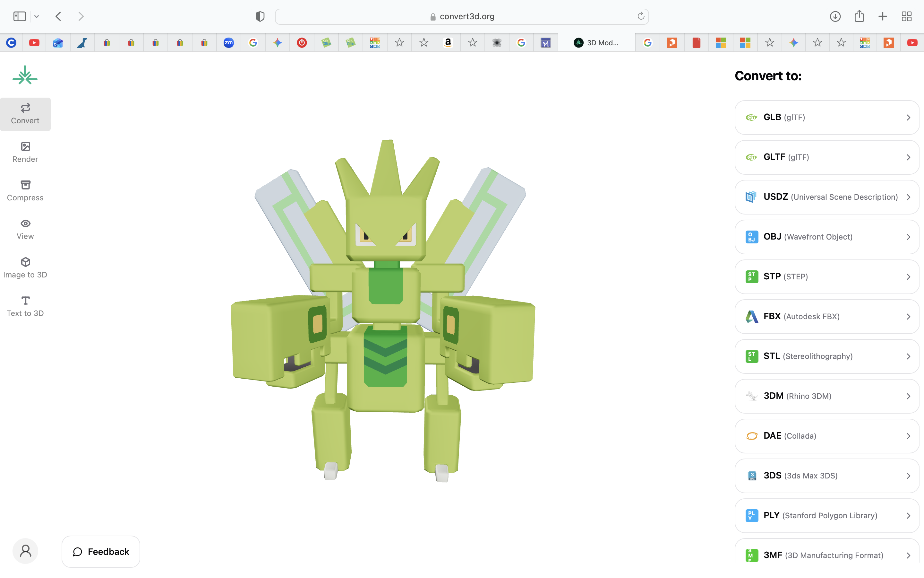The width and height of the screenshot is (924, 578).
Task: Click the Autodesk FBX logo icon
Action: tap(751, 316)
